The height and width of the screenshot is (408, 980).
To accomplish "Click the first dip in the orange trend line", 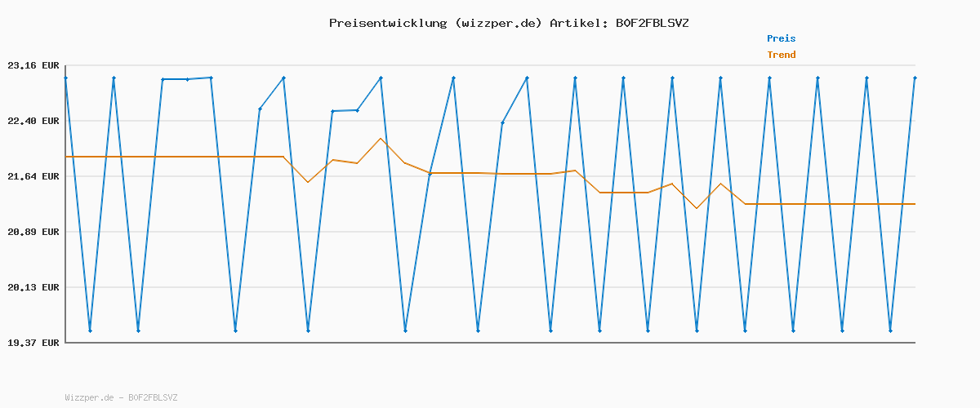I will pyautogui.click(x=308, y=182).
